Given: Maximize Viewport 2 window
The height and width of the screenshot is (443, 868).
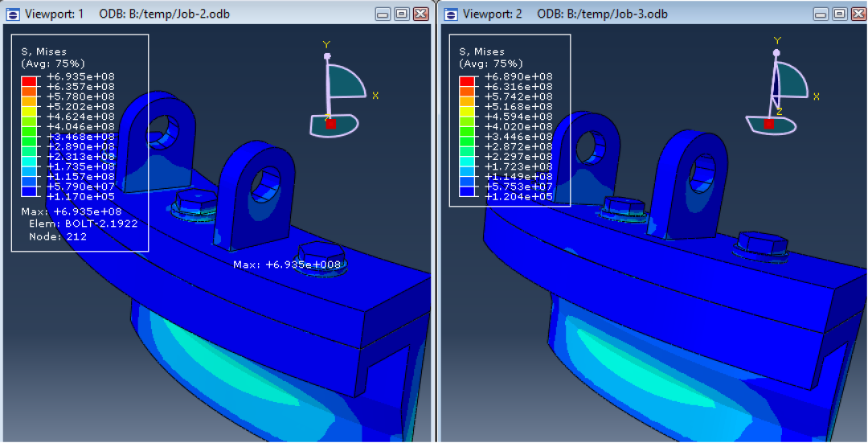Looking at the screenshot, I should (841, 14).
